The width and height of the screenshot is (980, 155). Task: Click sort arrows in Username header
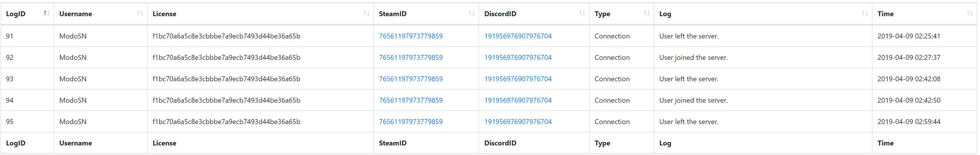click(140, 13)
